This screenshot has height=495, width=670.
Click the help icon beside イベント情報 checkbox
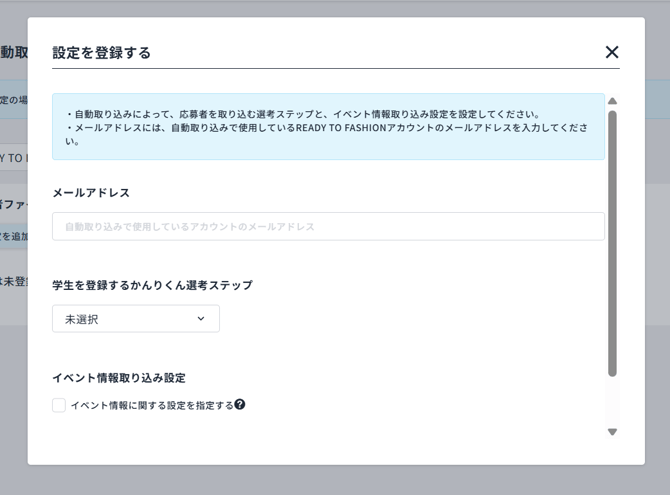[240, 405]
